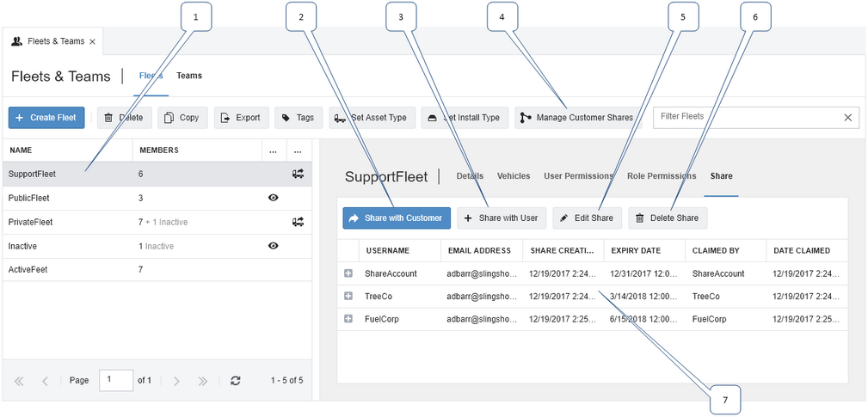Click ShareAccount expiry date 12/31/2017
Screen dimensions: 868x417
(644, 273)
